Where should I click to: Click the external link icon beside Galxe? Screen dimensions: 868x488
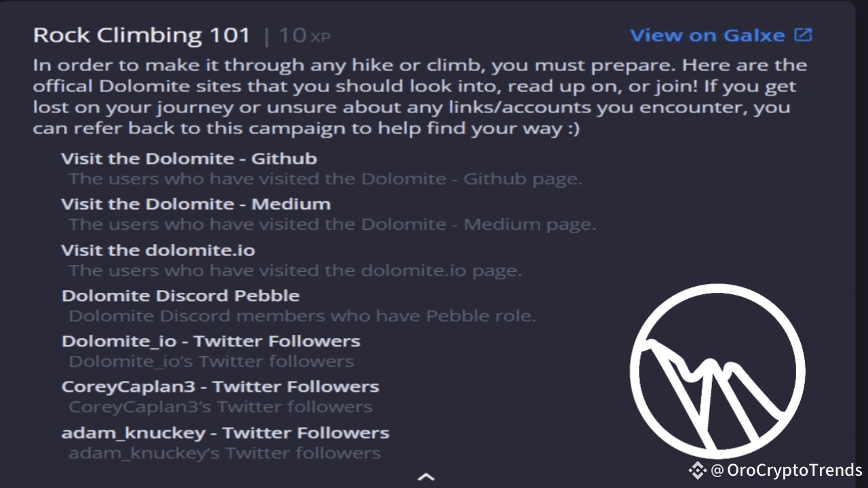[804, 35]
